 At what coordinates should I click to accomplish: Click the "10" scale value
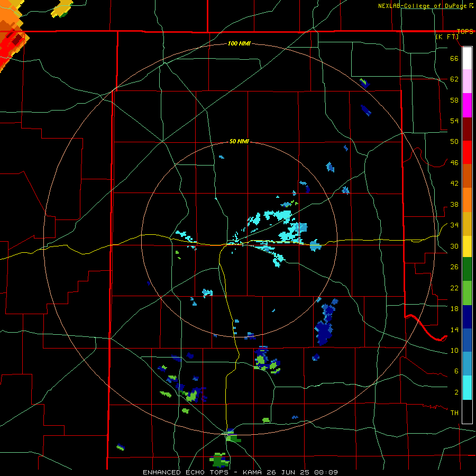pos(454,351)
